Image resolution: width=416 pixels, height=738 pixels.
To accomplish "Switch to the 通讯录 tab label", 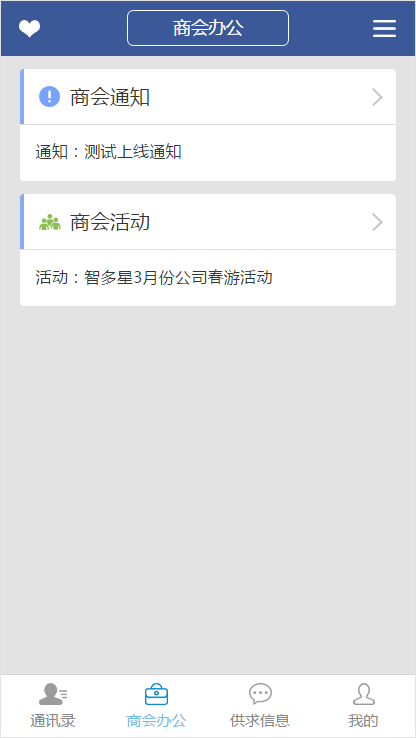I will 53,720.
